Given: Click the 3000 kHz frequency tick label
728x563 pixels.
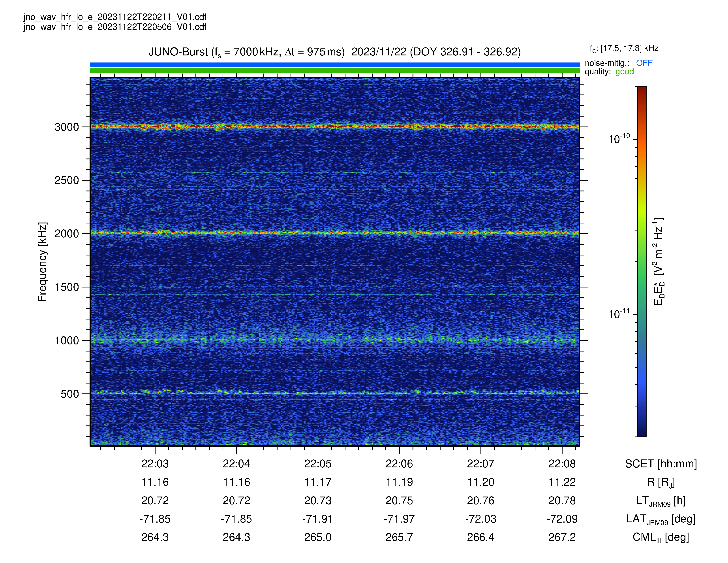Looking at the screenshot, I should (x=67, y=127).
